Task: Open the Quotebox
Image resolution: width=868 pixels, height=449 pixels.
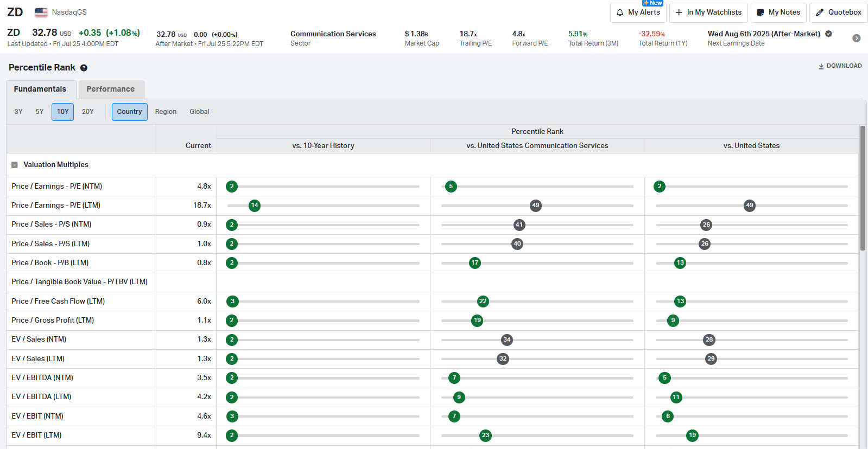Action: click(839, 12)
